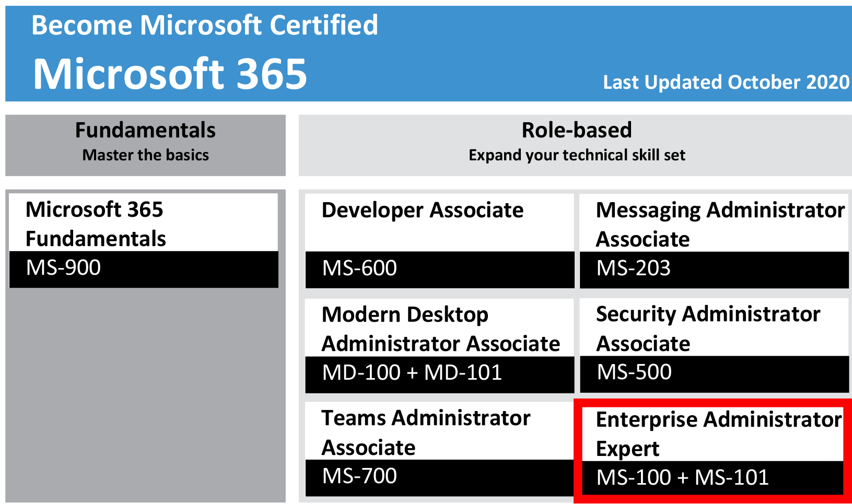
Task: Click the MS-600 exam code
Action: point(359,268)
